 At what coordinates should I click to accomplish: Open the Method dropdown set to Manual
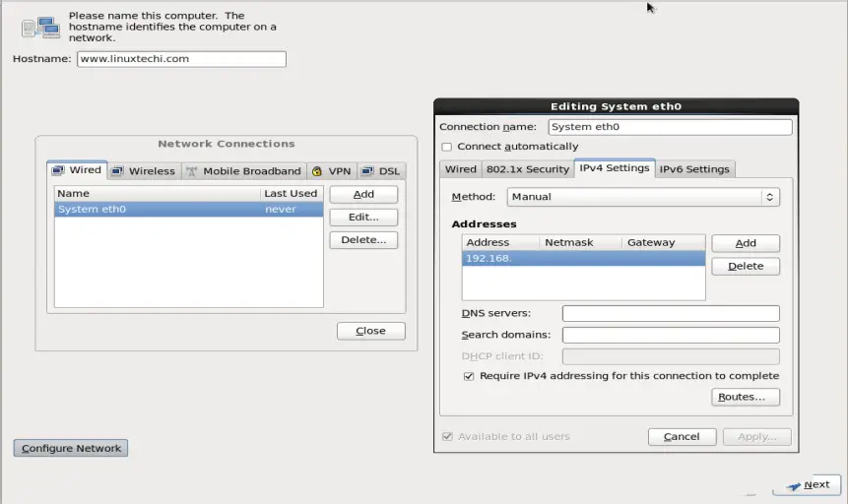pos(643,197)
